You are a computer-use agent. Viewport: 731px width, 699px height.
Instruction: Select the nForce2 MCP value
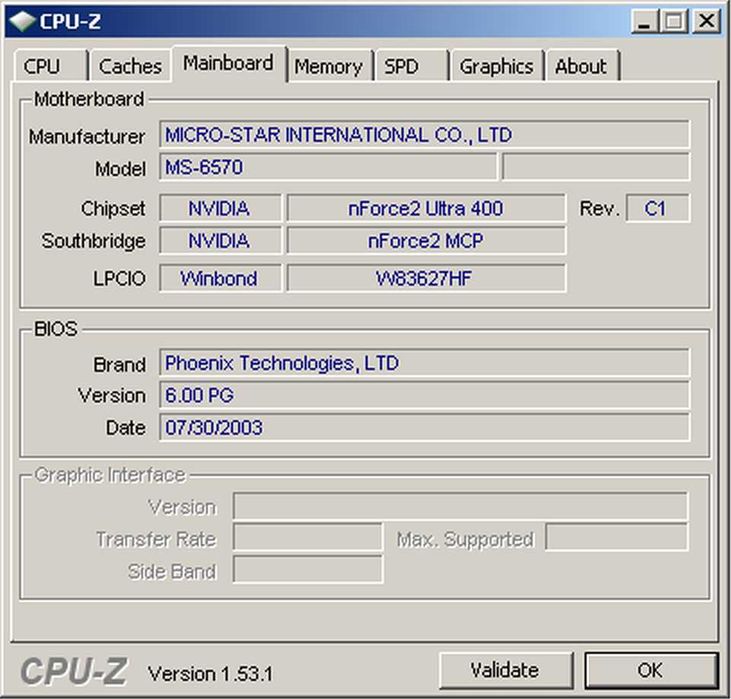pyautogui.click(x=426, y=241)
